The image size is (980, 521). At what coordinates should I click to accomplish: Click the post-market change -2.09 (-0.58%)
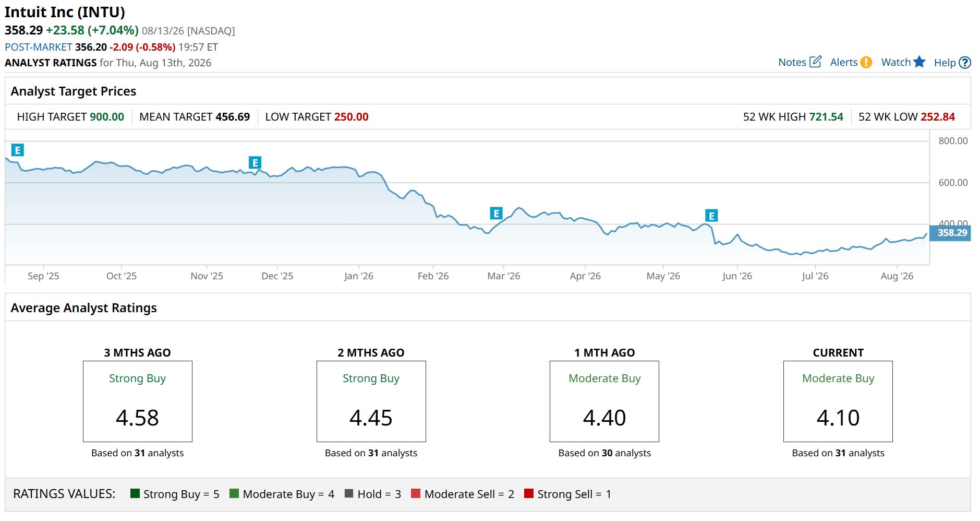142,47
